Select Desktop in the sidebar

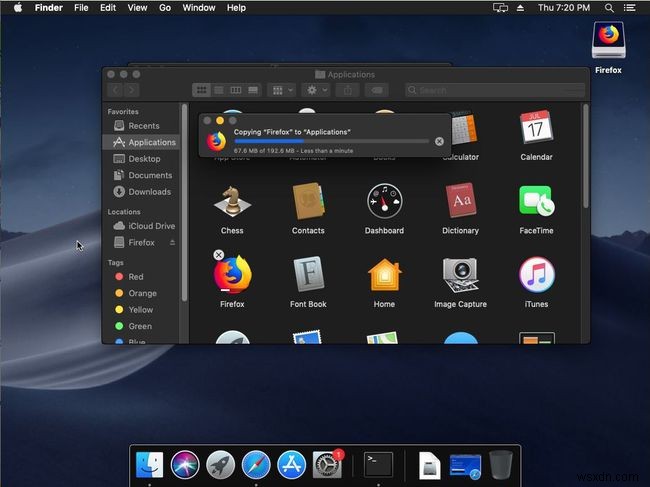141,159
